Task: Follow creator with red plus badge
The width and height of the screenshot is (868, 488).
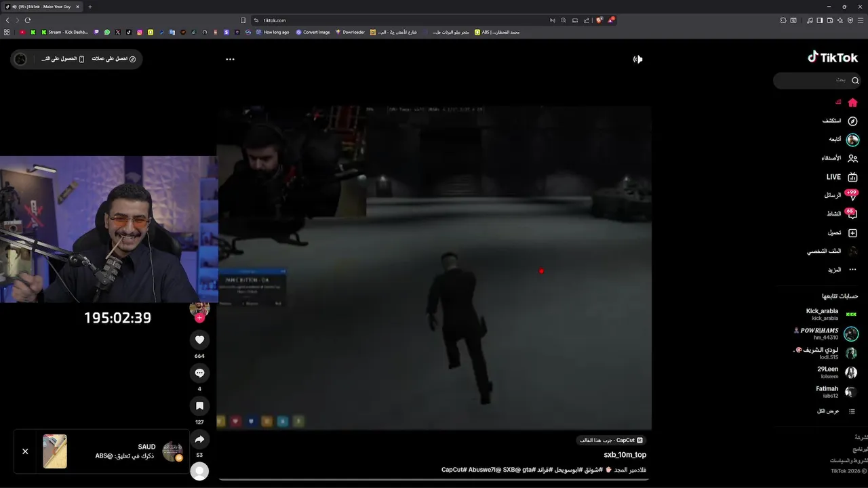Action: (199, 318)
